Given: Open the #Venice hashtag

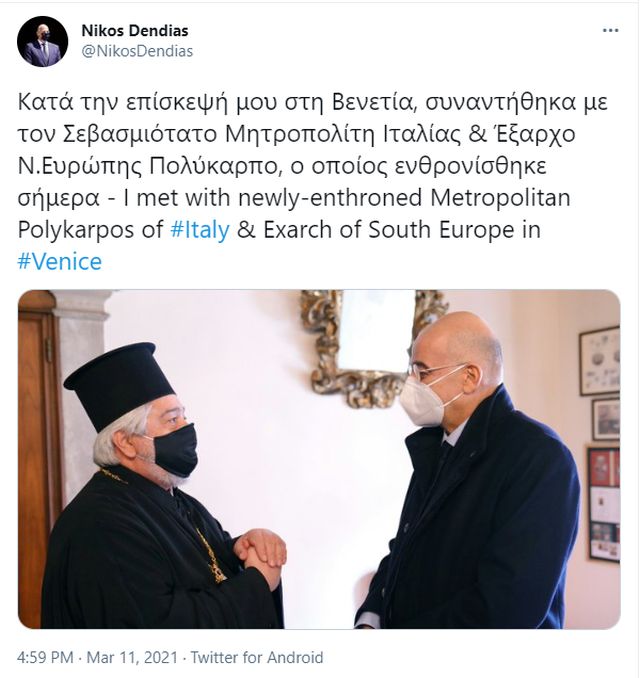Looking at the screenshot, I should [60, 262].
